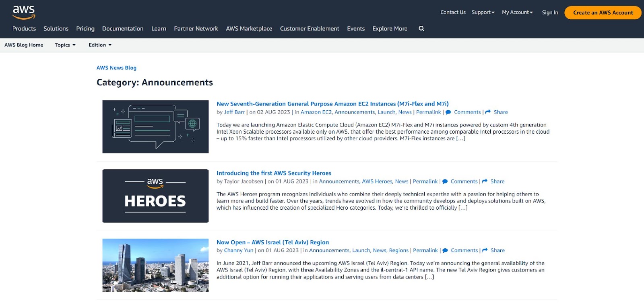The width and height of the screenshot is (644, 303).
Task: Click Permalink on Security Heroes post
Action: click(x=425, y=181)
